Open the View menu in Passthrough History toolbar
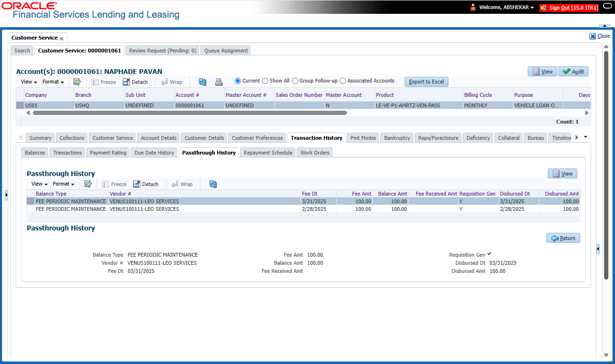The width and height of the screenshot is (615, 364). coord(40,184)
